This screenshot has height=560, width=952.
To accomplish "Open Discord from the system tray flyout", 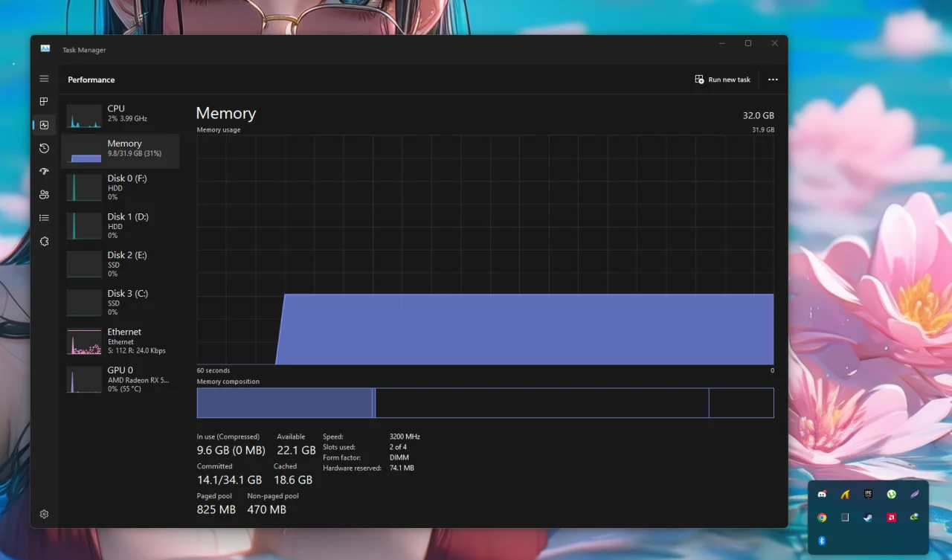I will 822,495.
